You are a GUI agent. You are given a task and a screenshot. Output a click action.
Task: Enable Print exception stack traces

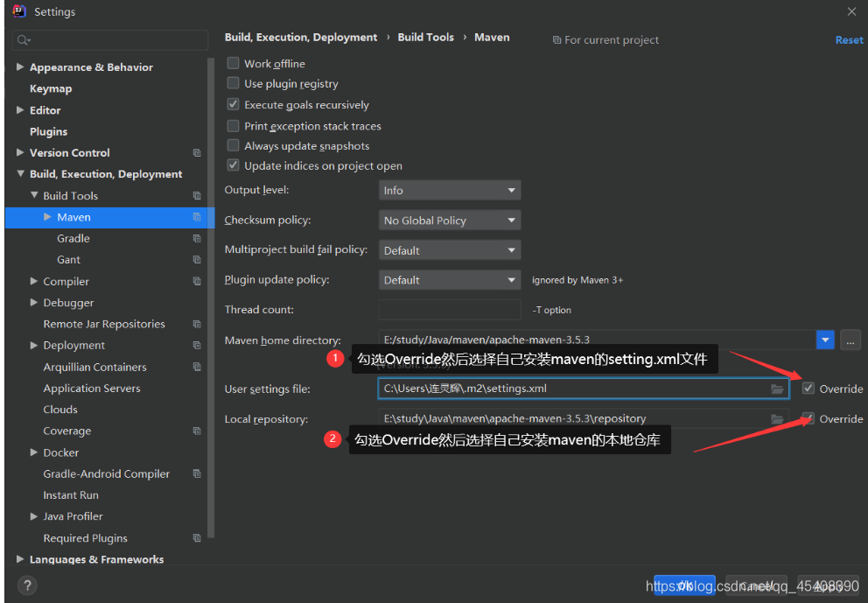[233, 126]
